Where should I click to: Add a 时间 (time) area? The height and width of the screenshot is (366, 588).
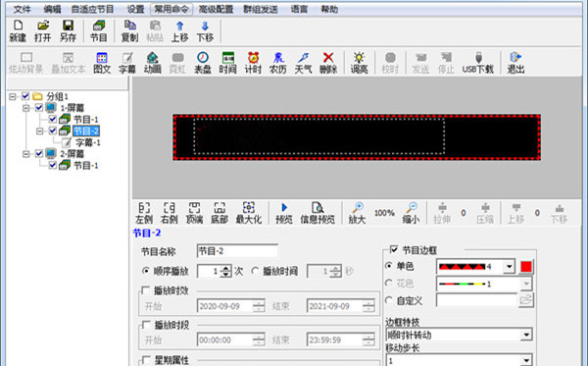click(x=227, y=63)
